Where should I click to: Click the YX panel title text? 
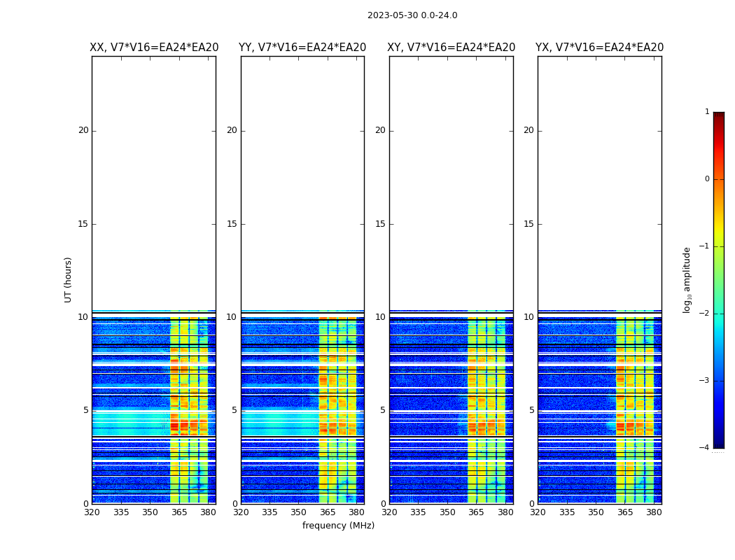pos(600,48)
